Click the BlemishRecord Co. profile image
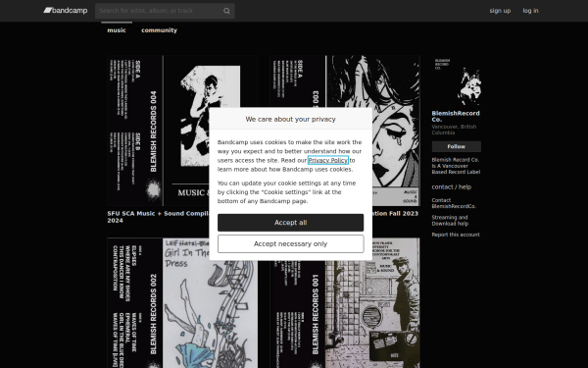 (456, 80)
